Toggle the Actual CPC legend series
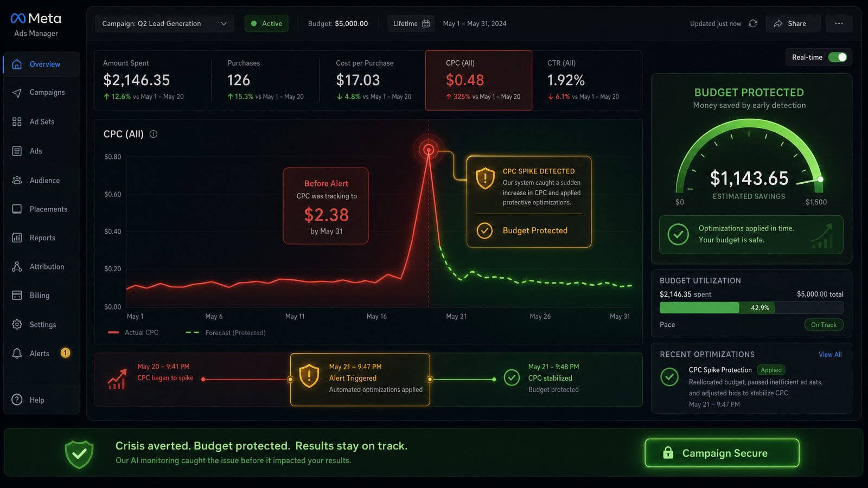 point(133,332)
